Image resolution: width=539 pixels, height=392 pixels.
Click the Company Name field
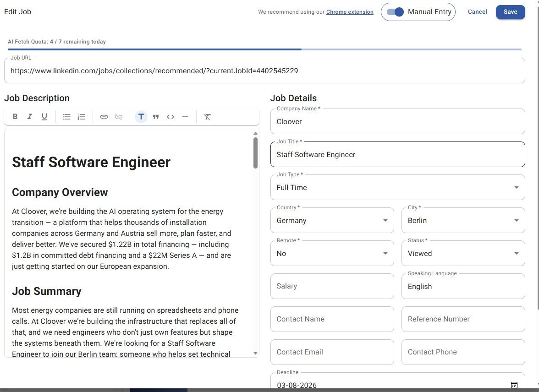pos(398,122)
